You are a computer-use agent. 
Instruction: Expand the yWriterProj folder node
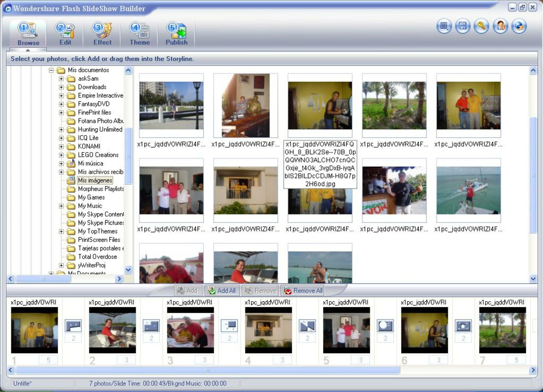[x=60, y=265]
